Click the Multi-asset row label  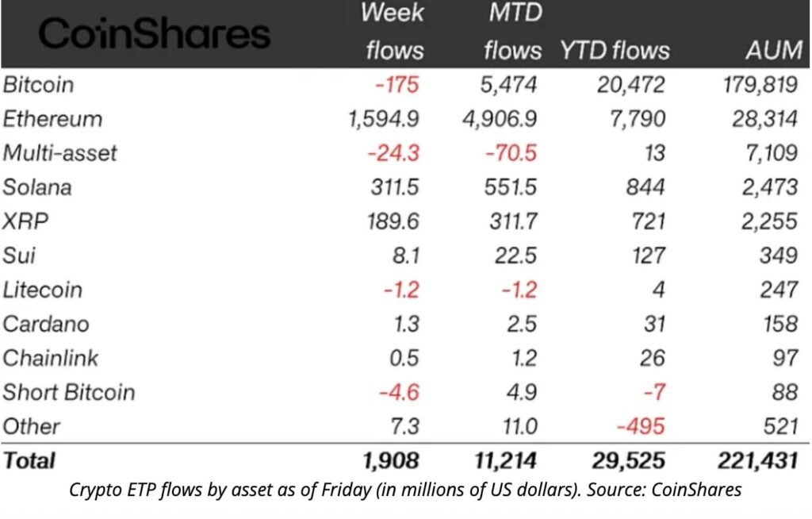pos(60,153)
